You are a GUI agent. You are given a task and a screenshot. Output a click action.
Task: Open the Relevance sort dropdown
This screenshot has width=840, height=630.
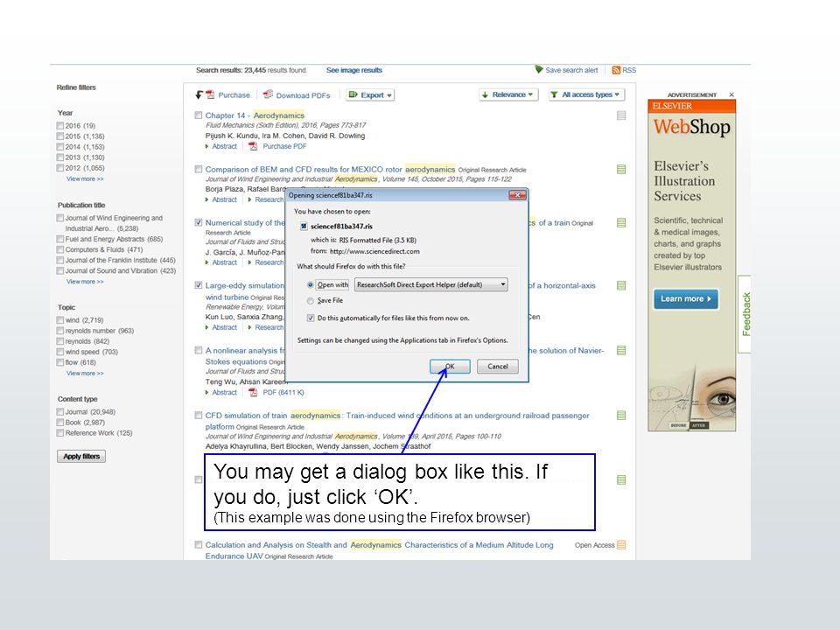(508, 94)
